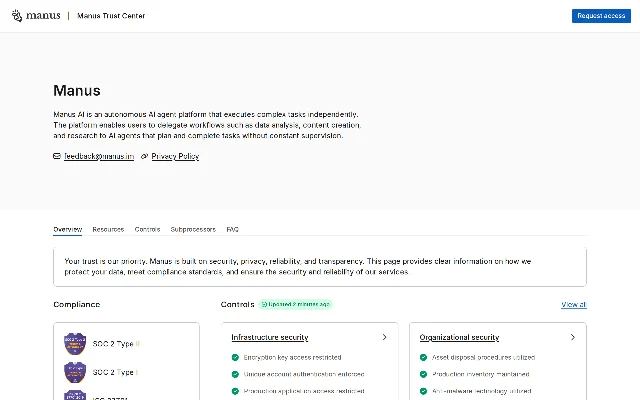Click the Compliance section heading
This screenshot has height=400, width=640.
pyautogui.click(x=77, y=304)
